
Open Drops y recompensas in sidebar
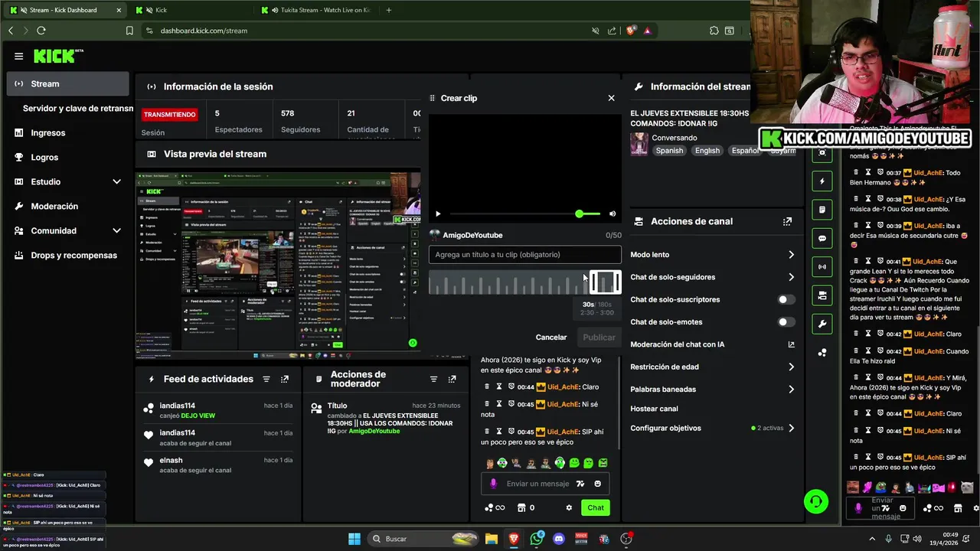[67, 256]
